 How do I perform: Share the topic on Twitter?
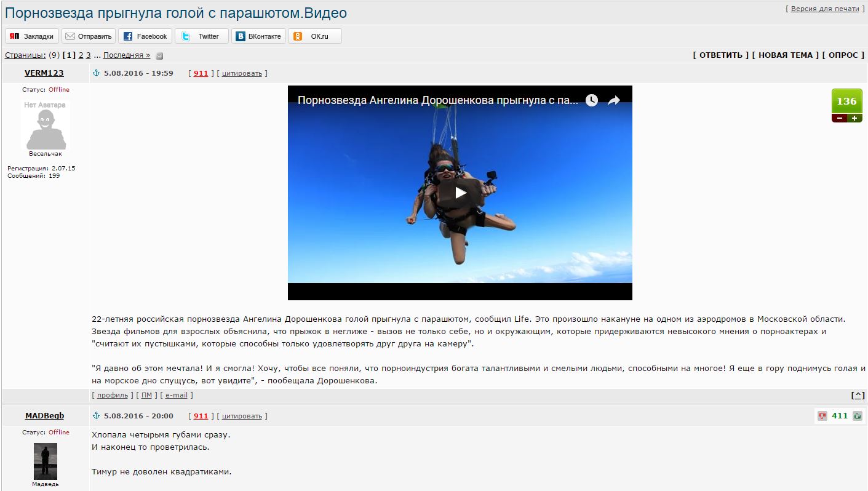pyautogui.click(x=201, y=36)
